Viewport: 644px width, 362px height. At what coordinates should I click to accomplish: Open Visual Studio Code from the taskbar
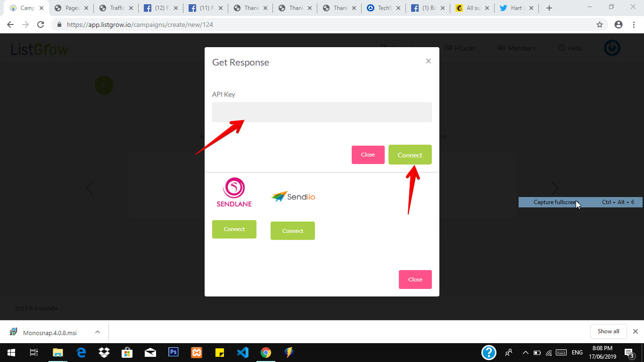tap(243, 353)
